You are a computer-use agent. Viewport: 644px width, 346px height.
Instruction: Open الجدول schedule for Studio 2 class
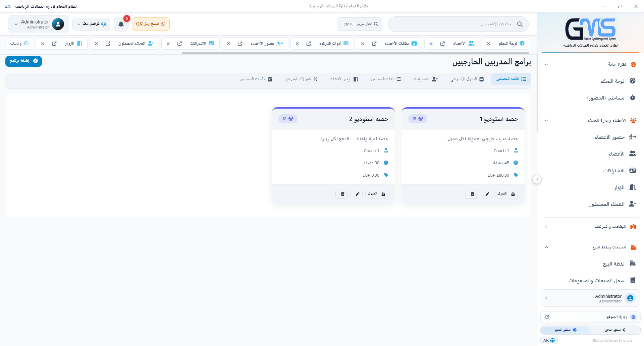(377, 194)
